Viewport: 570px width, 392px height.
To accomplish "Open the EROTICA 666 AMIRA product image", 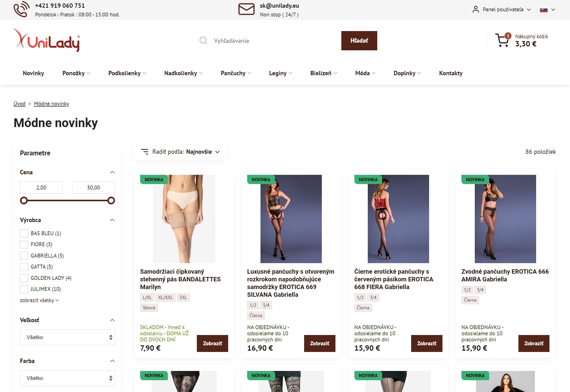I will [505, 219].
